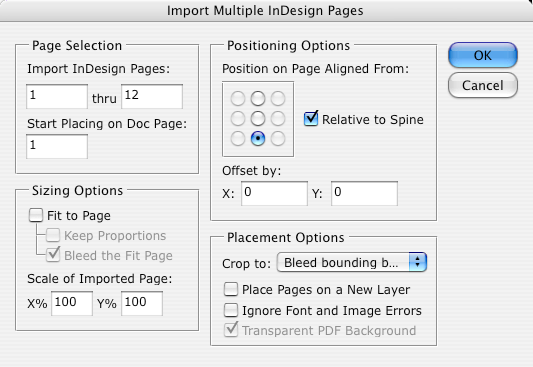
Task: Choose the bottom-right alignment radio button
Action: 278,139
